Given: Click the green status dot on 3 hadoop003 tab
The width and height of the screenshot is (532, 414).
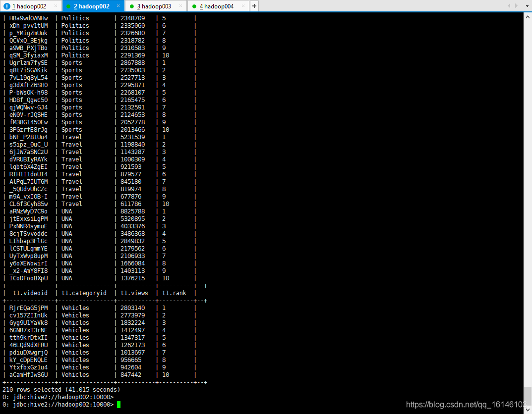Looking at the screenshot, I should pyautogui.click(x=132, y=6).
